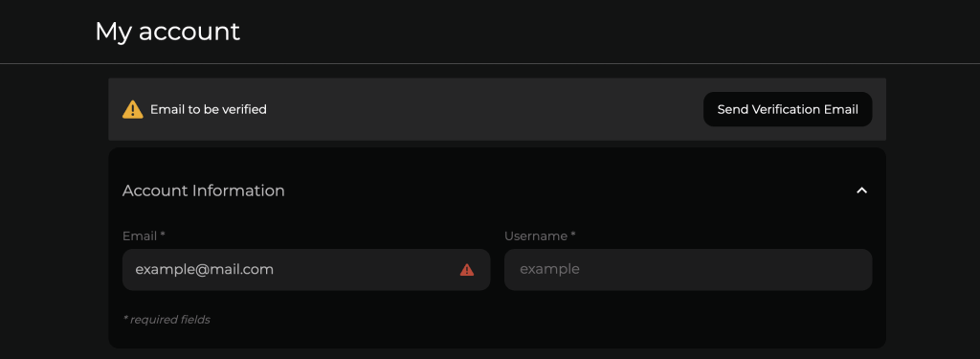The image size is (980, 359).
Task: Click the divider line below My account
Action: tap(490, 63)
